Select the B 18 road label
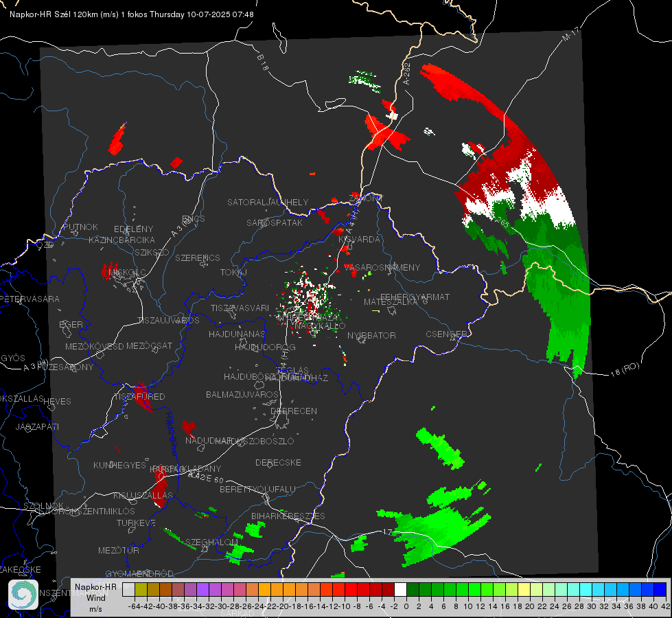 263,62
